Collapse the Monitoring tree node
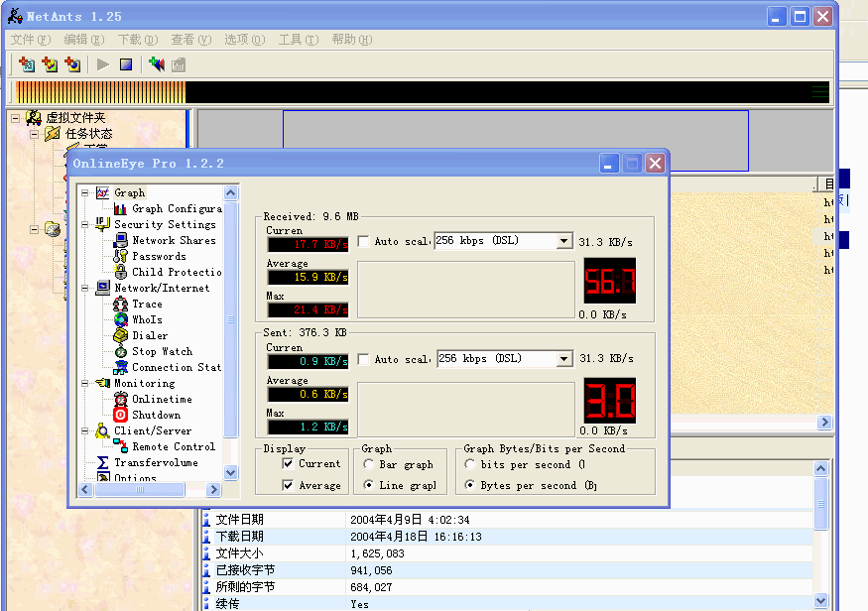 click(84, 383)
